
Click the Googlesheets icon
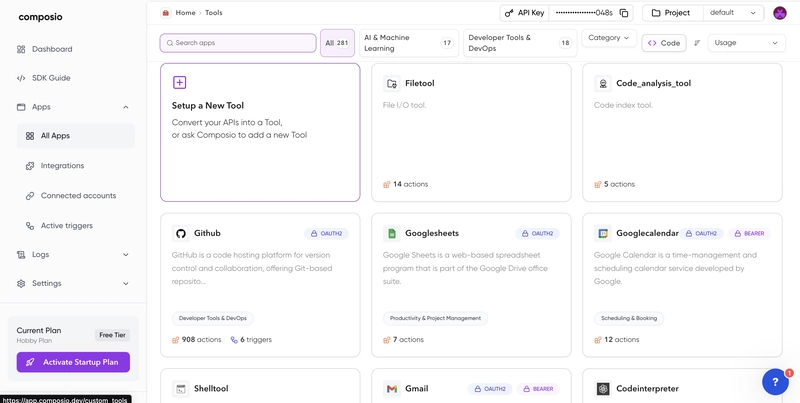point(391,233)
